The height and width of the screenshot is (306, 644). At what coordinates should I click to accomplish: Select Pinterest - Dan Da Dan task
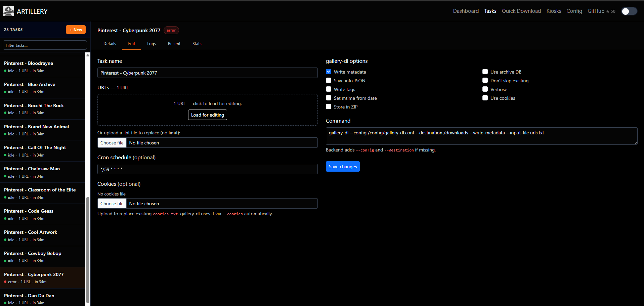click(43, 298)
